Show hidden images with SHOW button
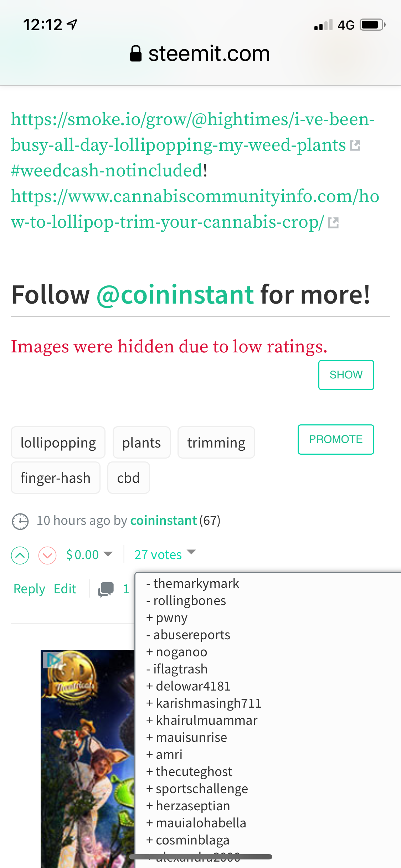Viewport: 401px width, 868px height. (346, 375)
